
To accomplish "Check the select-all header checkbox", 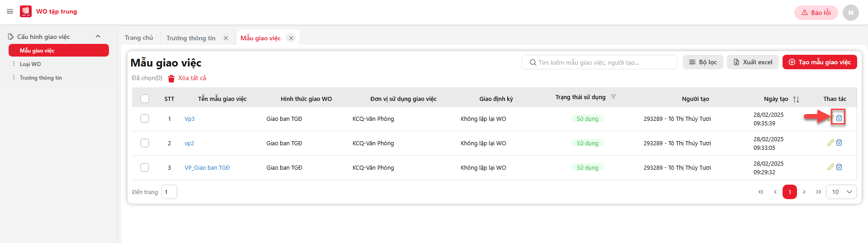I will pyautogui.click(x=145, y=99).
